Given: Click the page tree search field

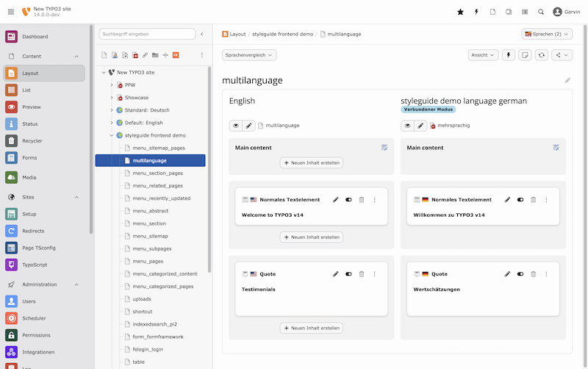Looking at the screenshot, I should coord(147,34).
